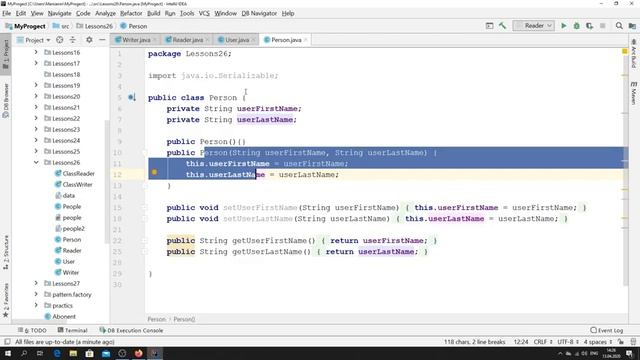
Task: Open Windows taskbar search
Action: coord(24,353)
